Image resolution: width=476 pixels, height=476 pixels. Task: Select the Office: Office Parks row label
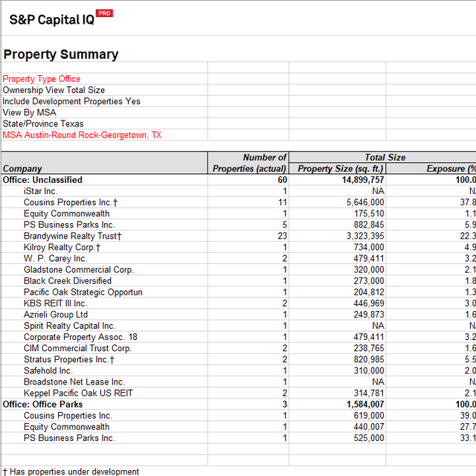tap(105, 405)
